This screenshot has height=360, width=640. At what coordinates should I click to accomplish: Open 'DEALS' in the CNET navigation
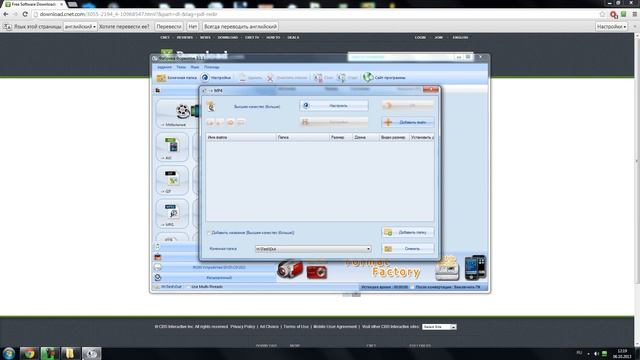click(293, 38)
